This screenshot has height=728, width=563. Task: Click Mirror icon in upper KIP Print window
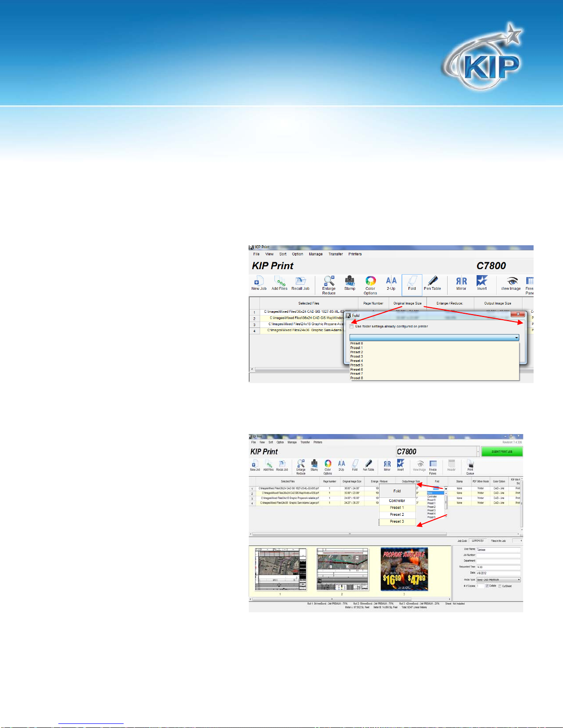pos(461,283)
